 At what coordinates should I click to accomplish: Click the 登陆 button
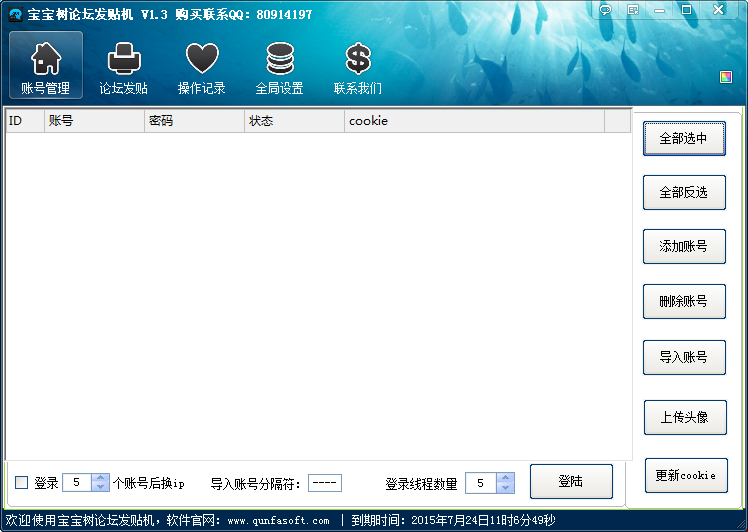coord(571,481)
